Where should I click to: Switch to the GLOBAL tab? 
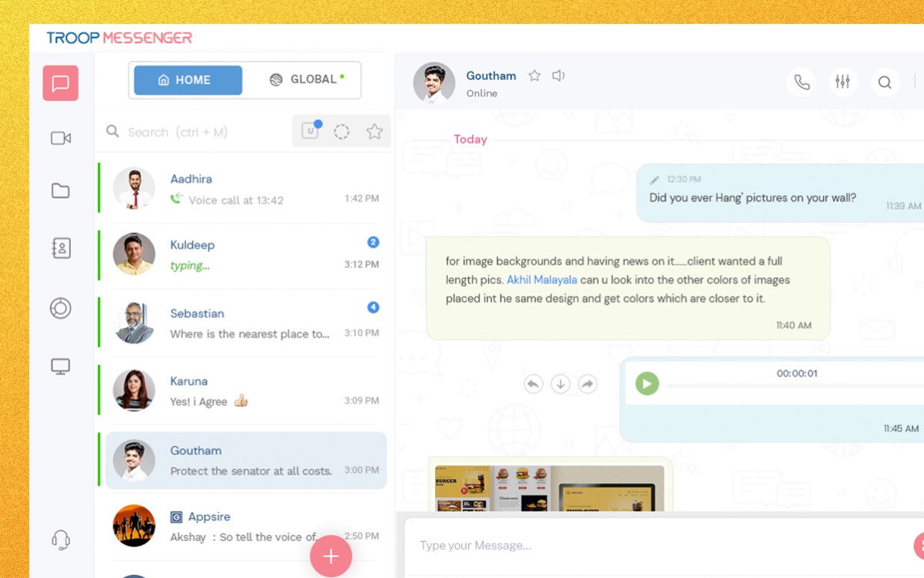click(306, 79)
